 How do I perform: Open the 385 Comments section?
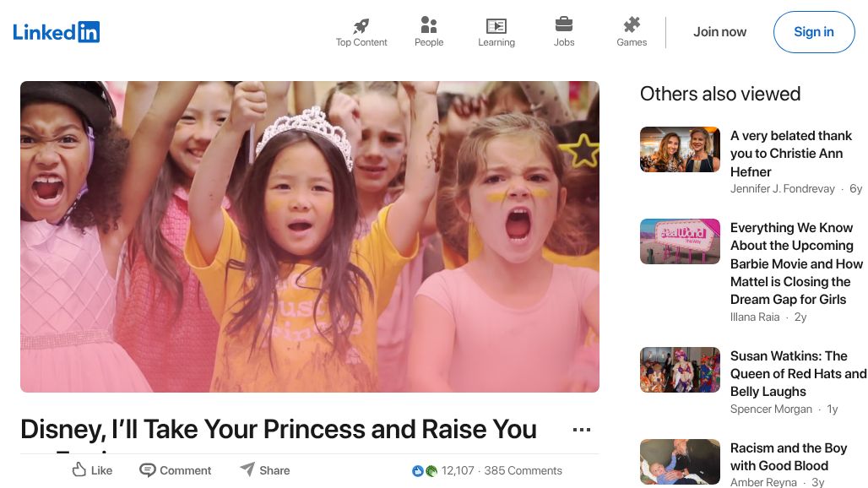524,470
